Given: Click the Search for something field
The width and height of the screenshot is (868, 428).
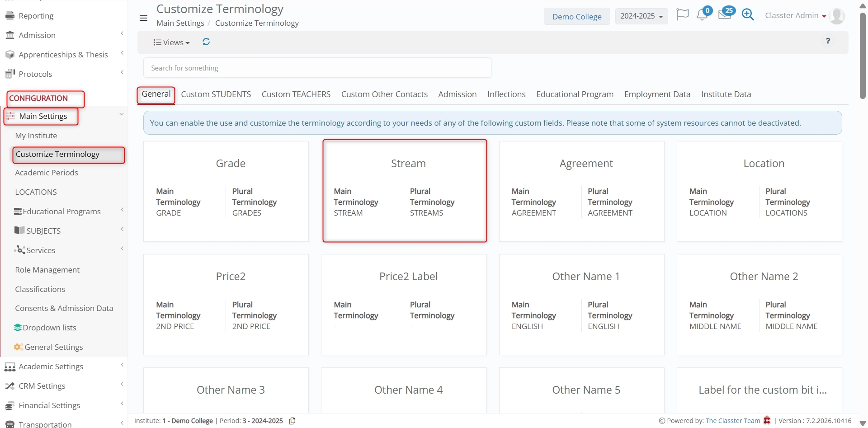Looking at the screenshot, I should pyautogui.click(x=317, y=68).
